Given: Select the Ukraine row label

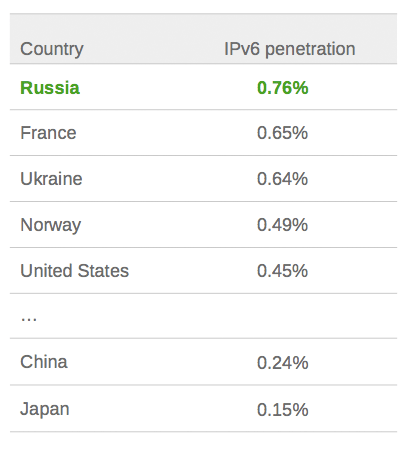Looking at the screenshot, I should coord(51,179).
